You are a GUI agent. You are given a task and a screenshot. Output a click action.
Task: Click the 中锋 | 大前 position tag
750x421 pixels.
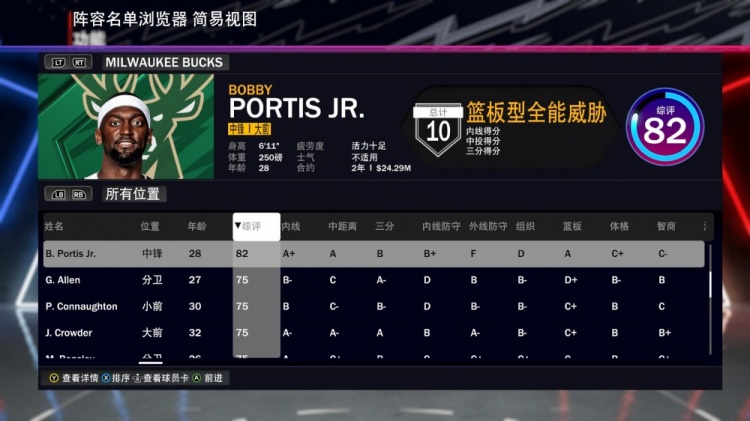tap(249, 129)
